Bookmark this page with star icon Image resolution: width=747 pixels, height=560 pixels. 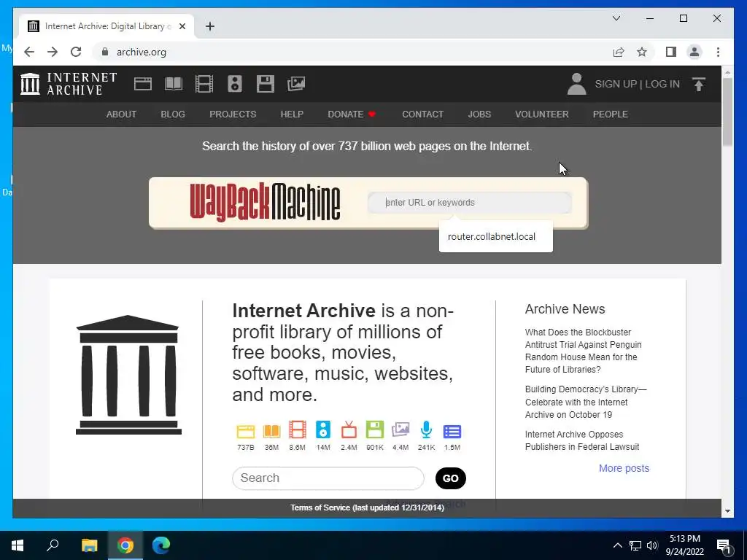(x=642, y=52)
